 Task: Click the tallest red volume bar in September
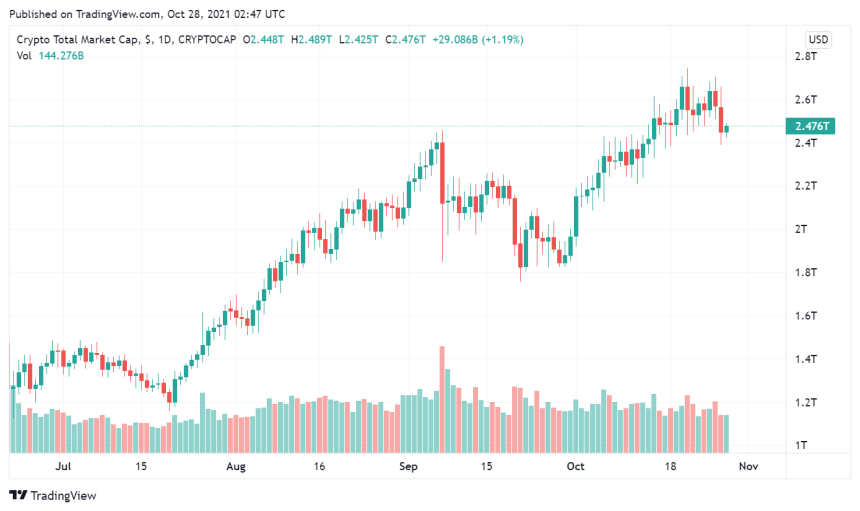point(442,399)
